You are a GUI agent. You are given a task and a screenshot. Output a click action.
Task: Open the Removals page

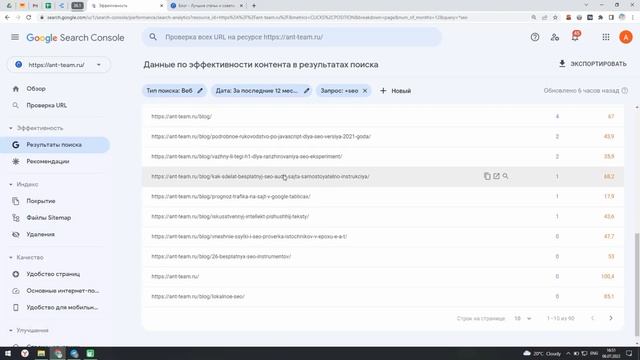pyautogui.click(x=40, y=235)
